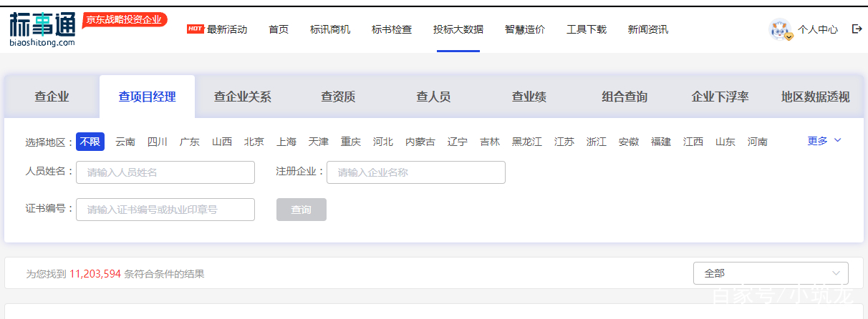The width and height of the screenshot is (868, 319).
Task: Pick the 广东 region filter
Action: pos(190,142)
